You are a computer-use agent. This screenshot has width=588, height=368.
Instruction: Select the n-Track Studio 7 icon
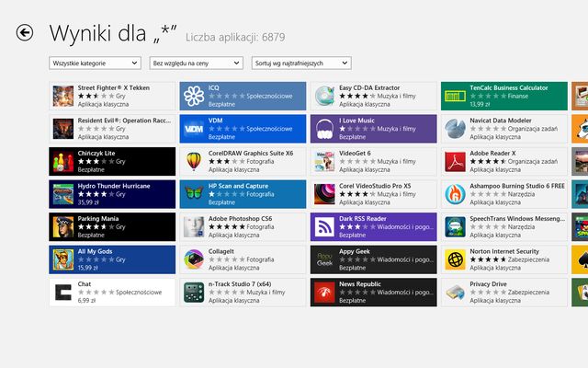click(x=194, y=293)
